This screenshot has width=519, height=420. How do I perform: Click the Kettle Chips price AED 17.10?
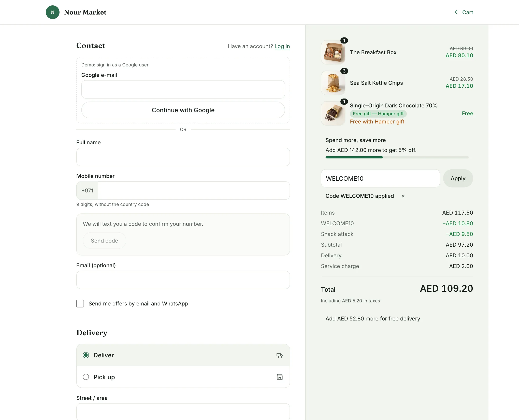pos(459,86)
